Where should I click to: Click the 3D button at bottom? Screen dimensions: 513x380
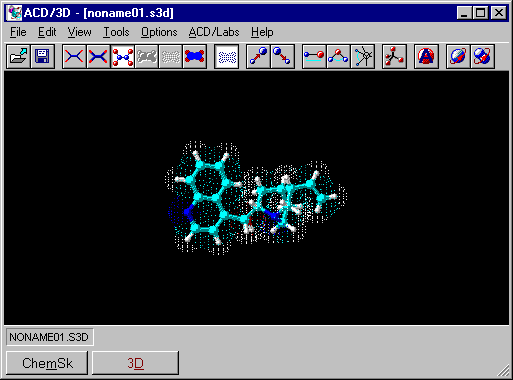(x=135, y=363)
